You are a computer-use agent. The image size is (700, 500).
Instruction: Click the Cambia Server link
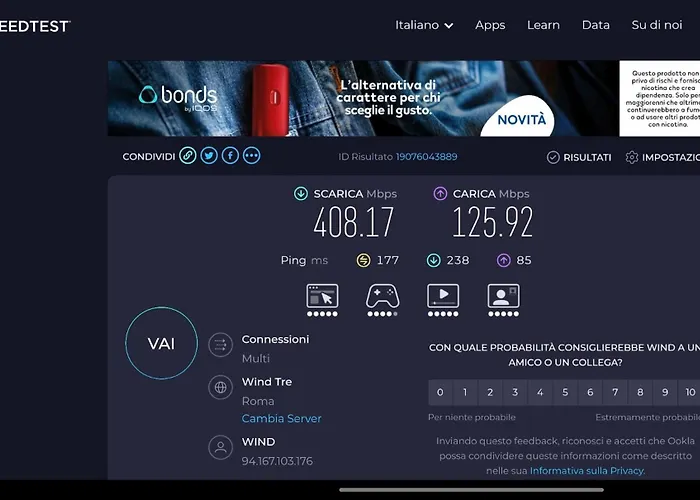tap(282, 419)
